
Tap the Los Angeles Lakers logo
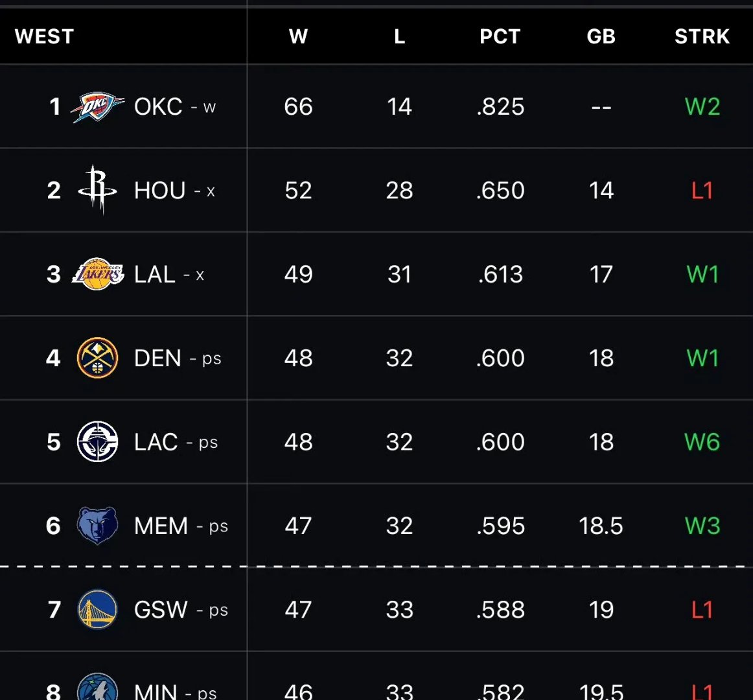(x=97, y=274)
